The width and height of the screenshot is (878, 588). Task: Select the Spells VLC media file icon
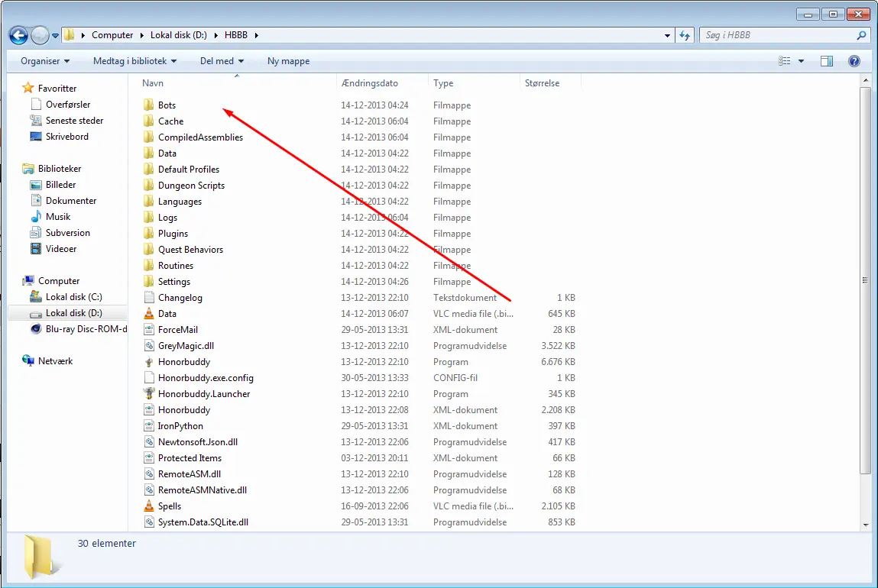pos(149,506)
